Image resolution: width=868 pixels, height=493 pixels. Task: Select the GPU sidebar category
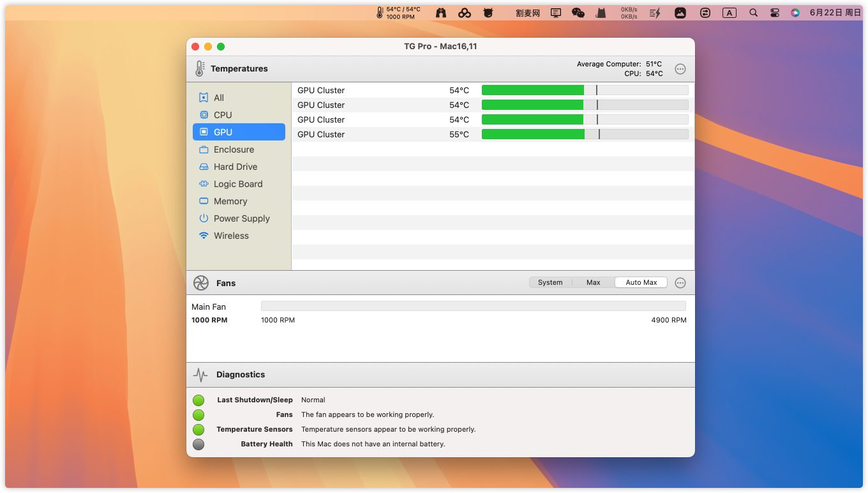pyautogui.click(x=238, y=132)
